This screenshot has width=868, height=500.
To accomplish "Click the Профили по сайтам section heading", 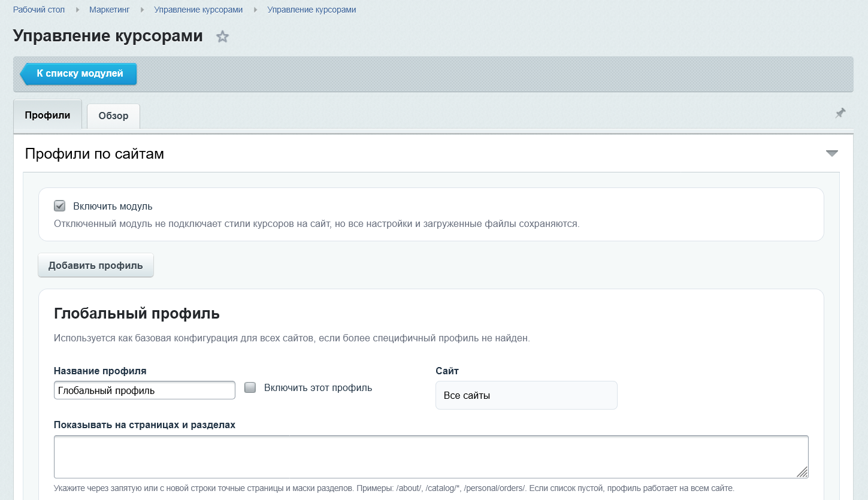I will [95, 154].
